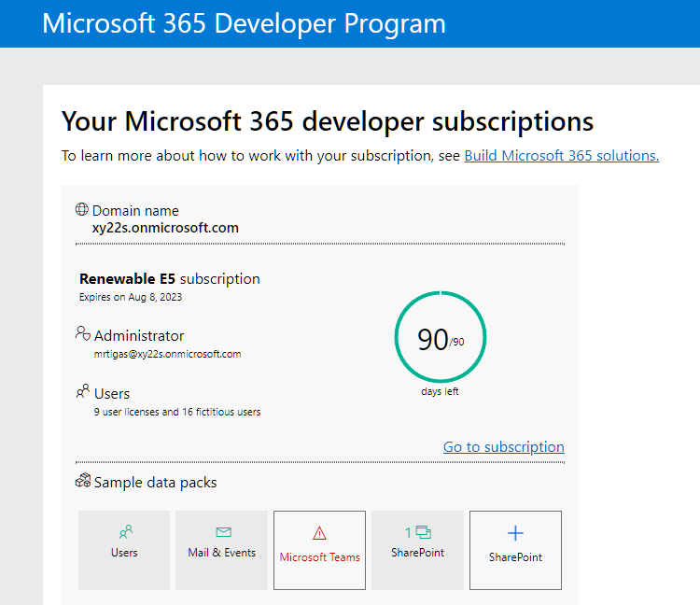
Task: Select the installed SharePoint pack tile label
Action: coord(417,553)
